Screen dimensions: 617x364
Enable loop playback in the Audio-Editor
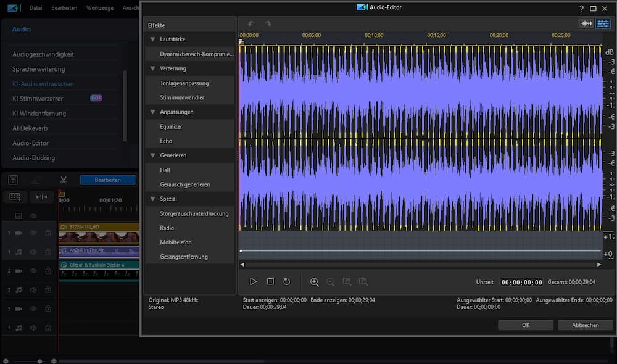pos(286,281)
